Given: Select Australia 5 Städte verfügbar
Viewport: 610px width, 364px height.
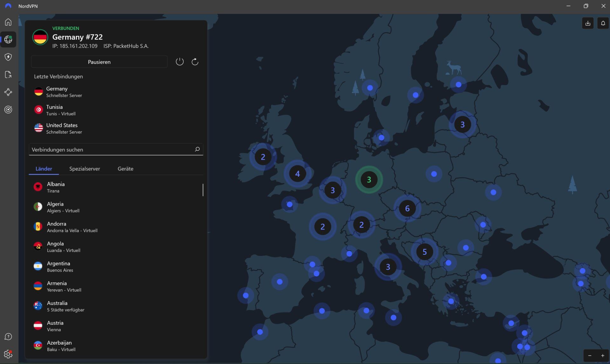Looking at the screenshot, I should (116, 306).
